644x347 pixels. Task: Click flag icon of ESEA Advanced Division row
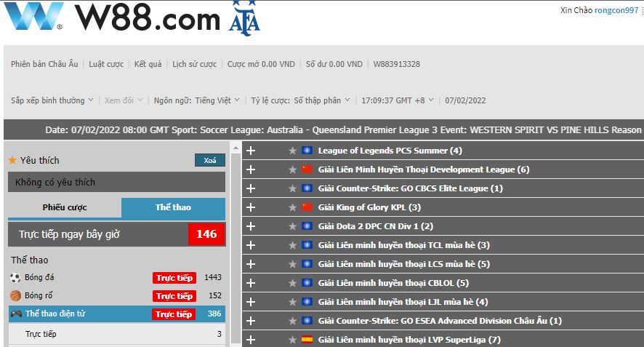pos(307,321)
